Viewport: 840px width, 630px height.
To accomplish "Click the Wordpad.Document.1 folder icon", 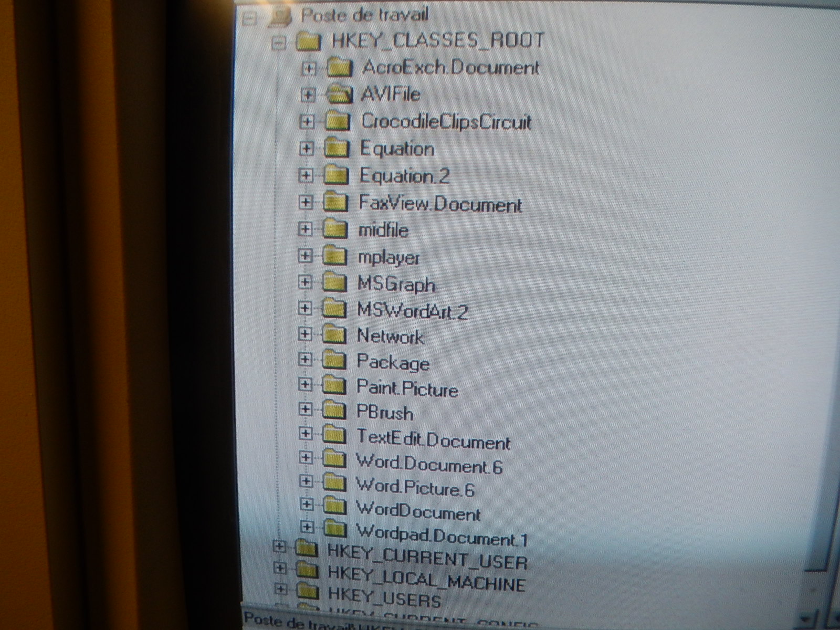I will (x=335, y=528).
